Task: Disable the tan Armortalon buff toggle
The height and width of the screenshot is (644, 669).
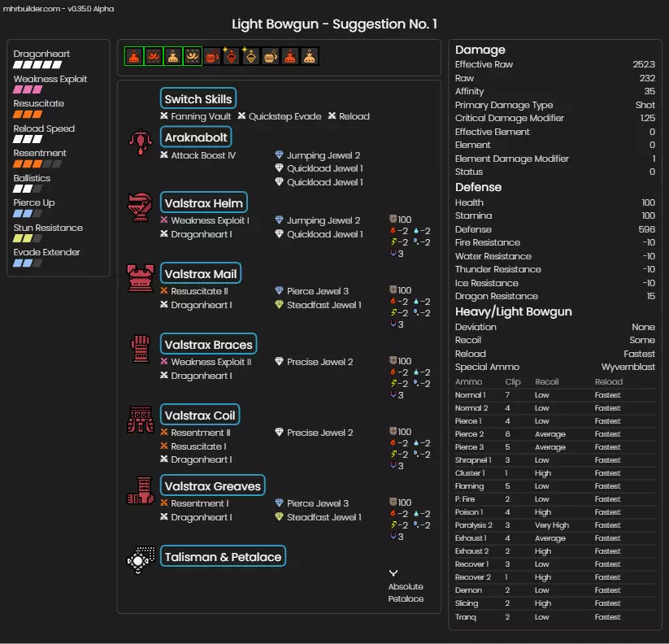Action: 193,56
